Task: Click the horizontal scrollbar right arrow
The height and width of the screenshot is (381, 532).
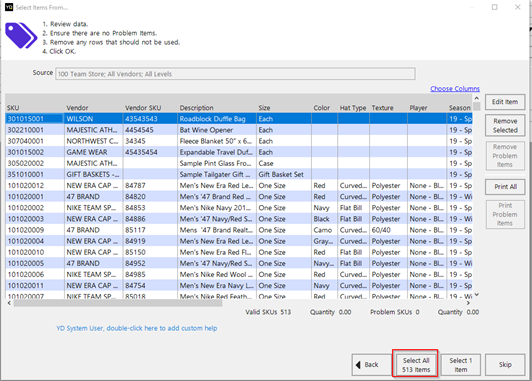Action: (x=468, y=303)
